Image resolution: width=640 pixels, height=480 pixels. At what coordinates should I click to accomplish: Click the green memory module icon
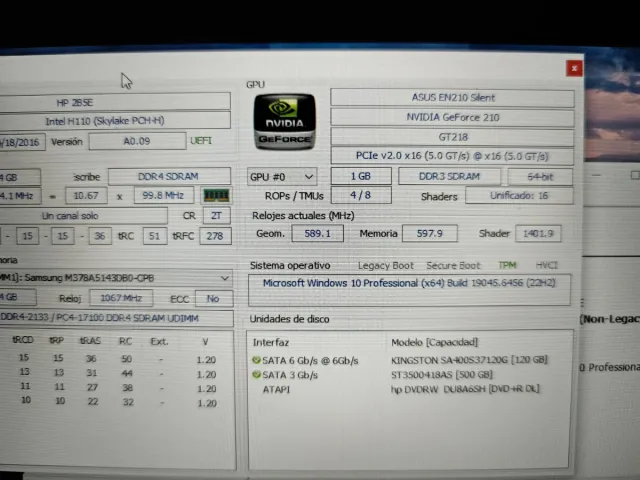[216, 196]
